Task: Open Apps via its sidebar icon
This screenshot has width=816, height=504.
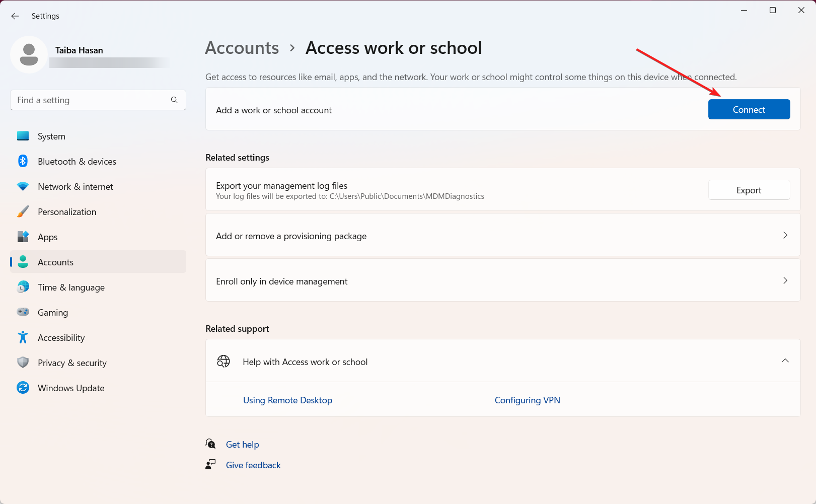Action: pyautogui.click(x=23, y=237)
